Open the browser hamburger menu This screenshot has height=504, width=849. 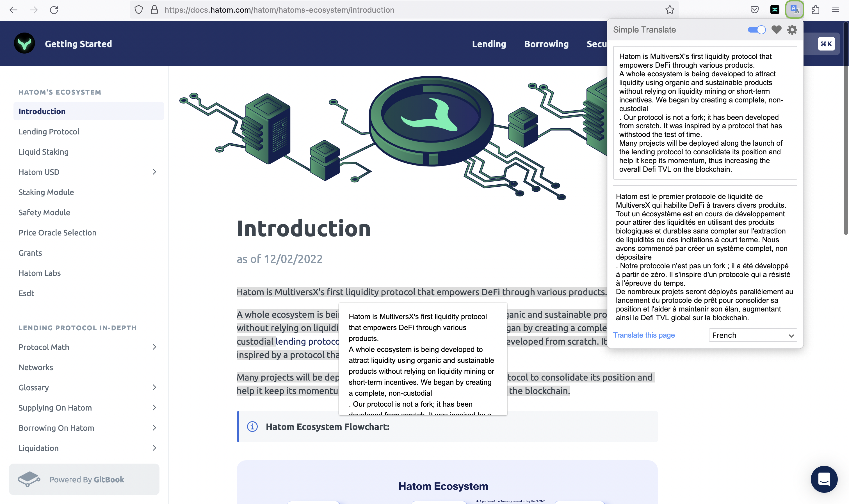click(836, 10)
